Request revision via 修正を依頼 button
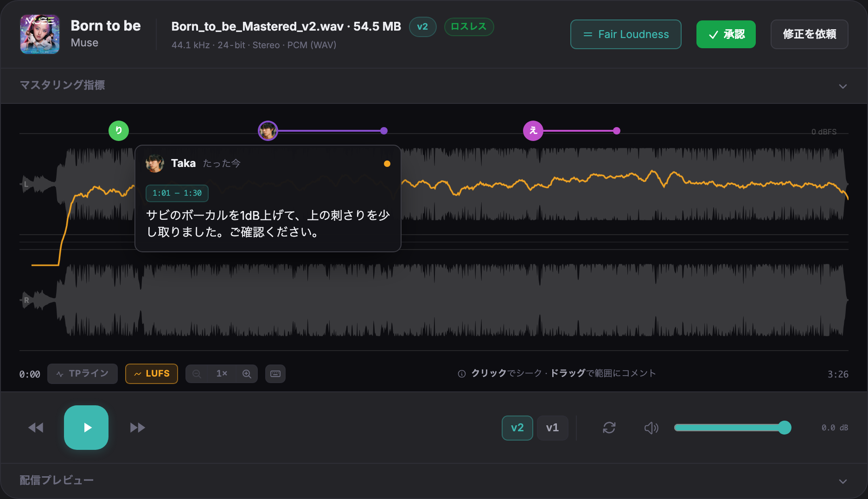 (x=809, y=34)
